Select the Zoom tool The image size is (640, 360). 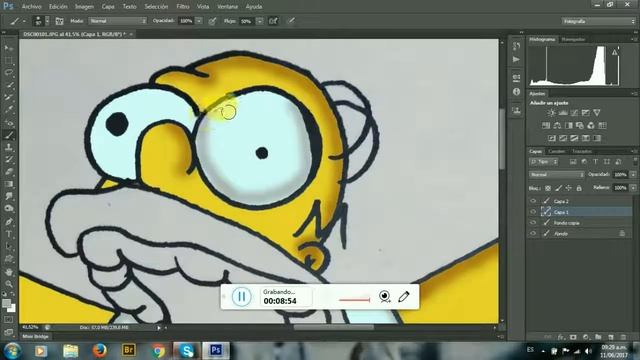pos(9,284)
